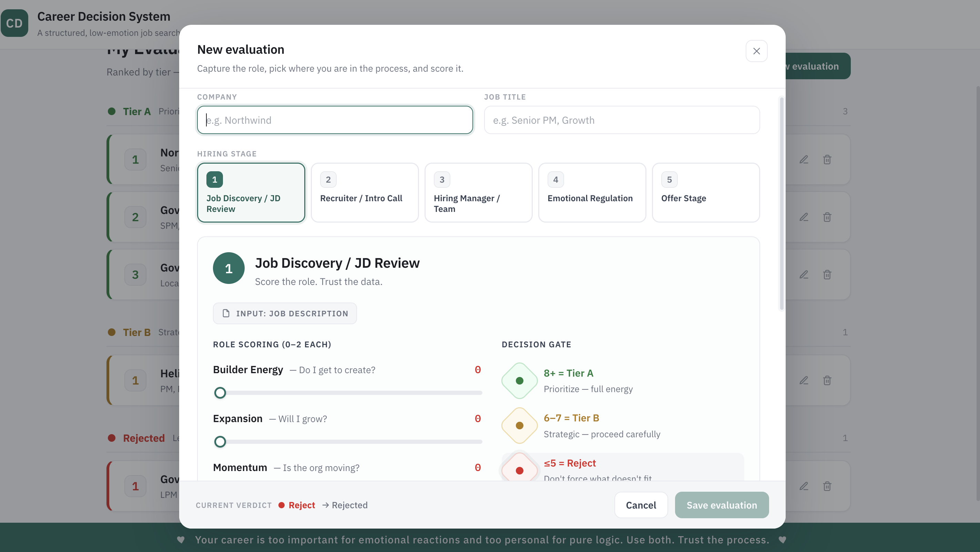Click the Expansion slider handle
The height and width of the screenshot is (552, 980).
(x=220, y=442)
